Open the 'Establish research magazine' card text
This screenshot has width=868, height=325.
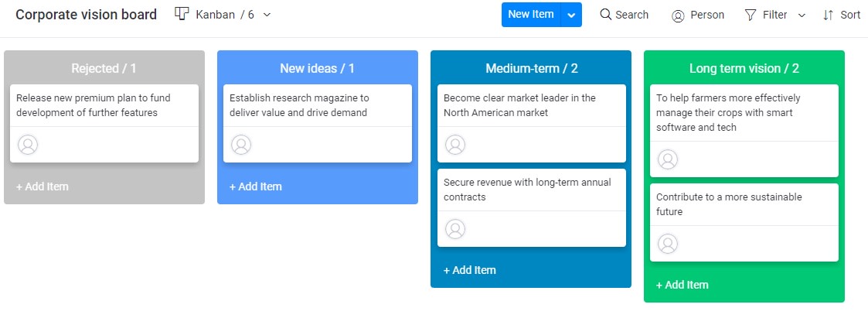point(299,105)
